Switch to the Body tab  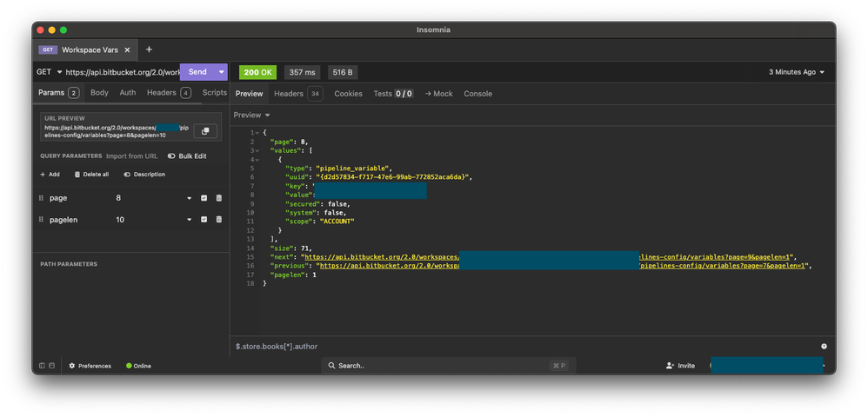point(100,93)
